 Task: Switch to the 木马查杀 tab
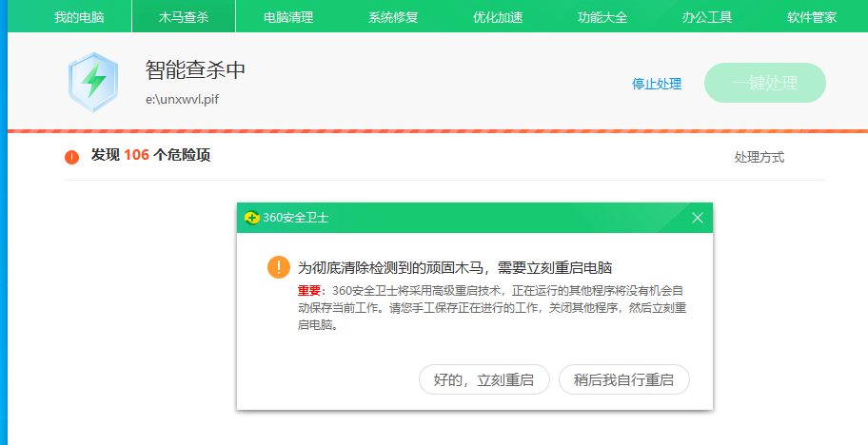click(184, 17)
